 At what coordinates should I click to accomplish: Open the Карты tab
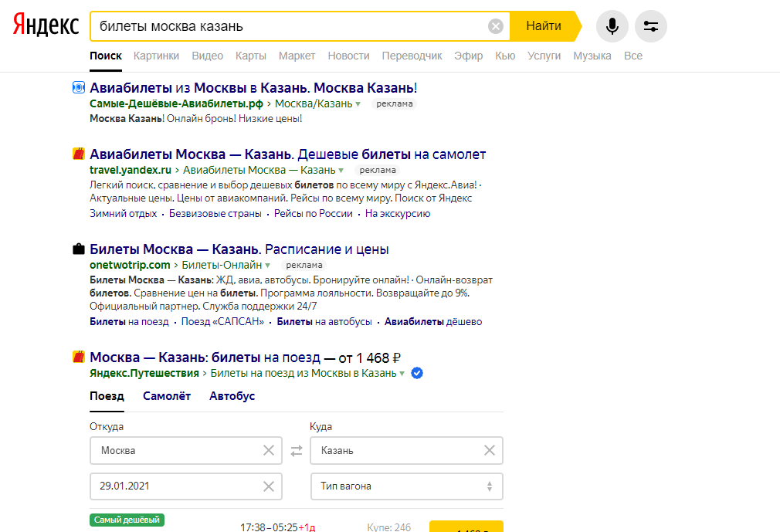click(x=251, y=56)
